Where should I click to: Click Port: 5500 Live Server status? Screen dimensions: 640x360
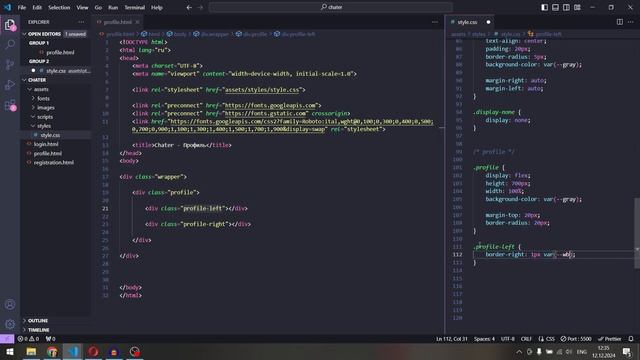pos(576,339)
